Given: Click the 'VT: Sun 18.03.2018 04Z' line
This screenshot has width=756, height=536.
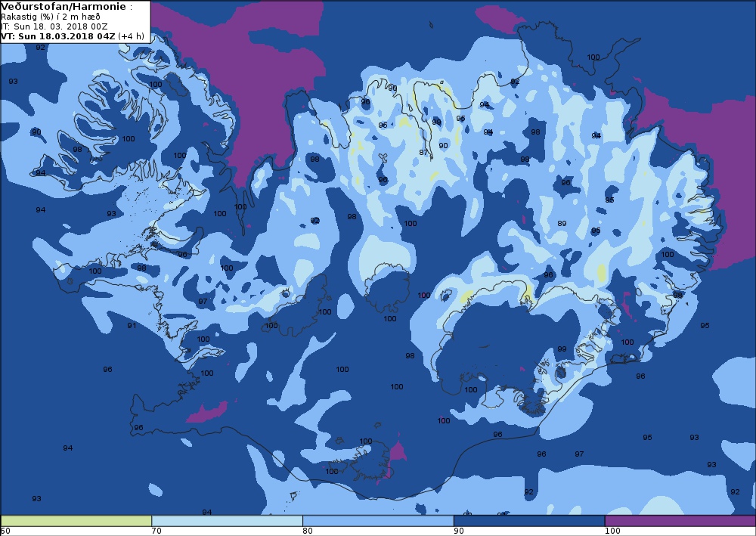Looking at the screenshot, I should pos(58,36).
